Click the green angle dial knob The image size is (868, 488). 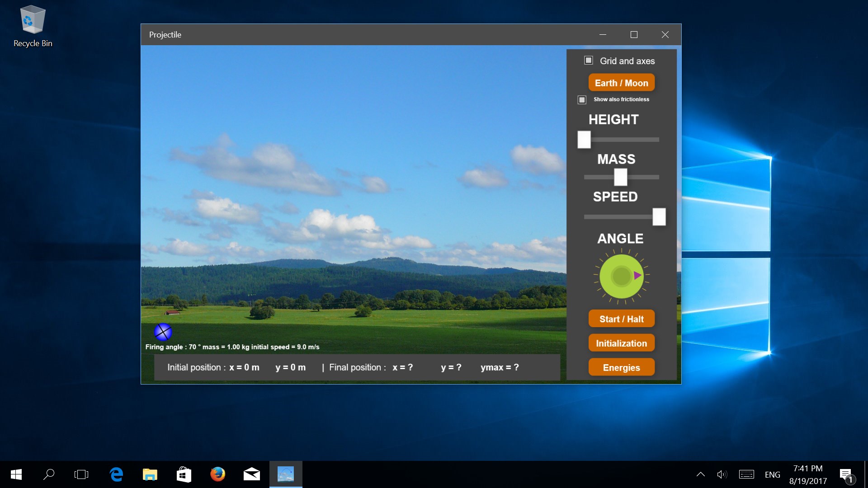(x=621, y=276)
